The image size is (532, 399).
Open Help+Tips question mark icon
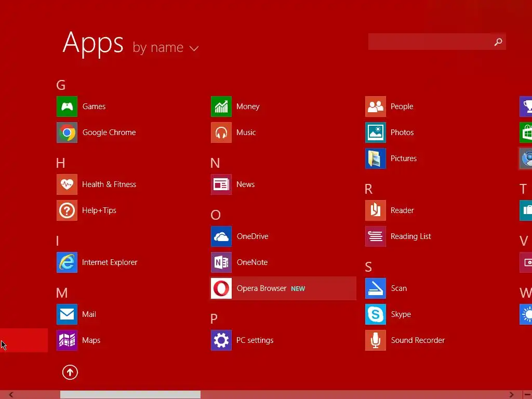click(x=67, y=210)
